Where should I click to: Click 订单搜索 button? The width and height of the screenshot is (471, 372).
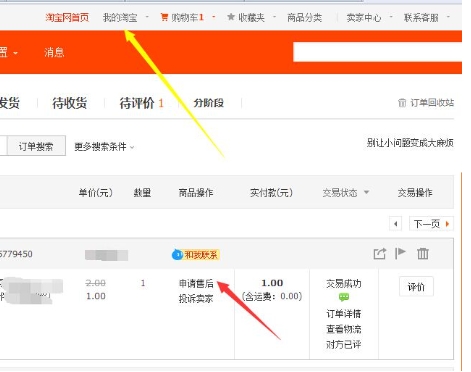point(36,146)
